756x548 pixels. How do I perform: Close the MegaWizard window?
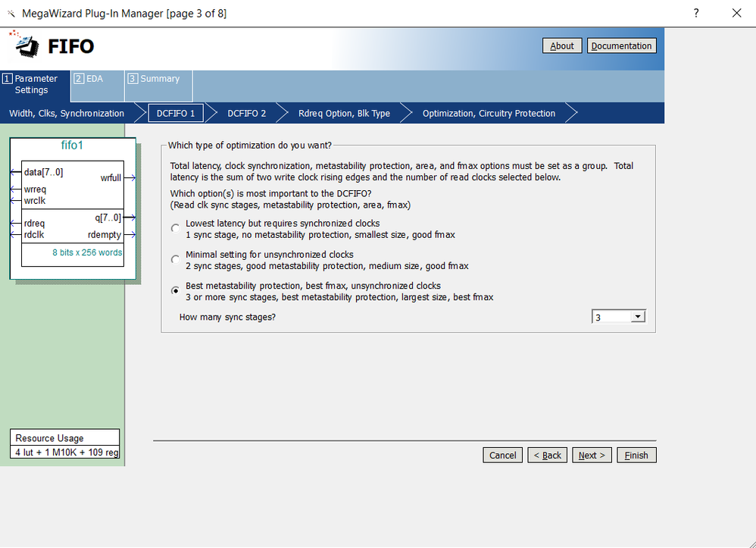pyautogui.click(x=736, y=13)
